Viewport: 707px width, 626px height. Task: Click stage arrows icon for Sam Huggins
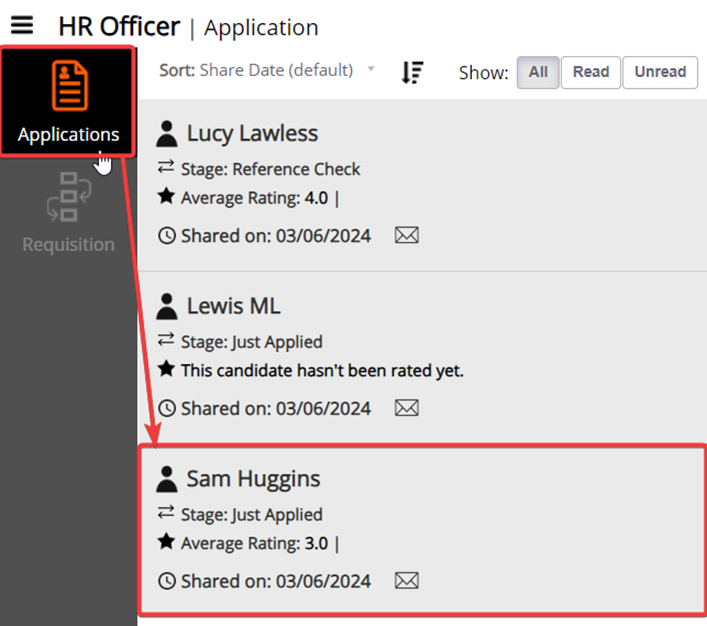click(166, 512)
